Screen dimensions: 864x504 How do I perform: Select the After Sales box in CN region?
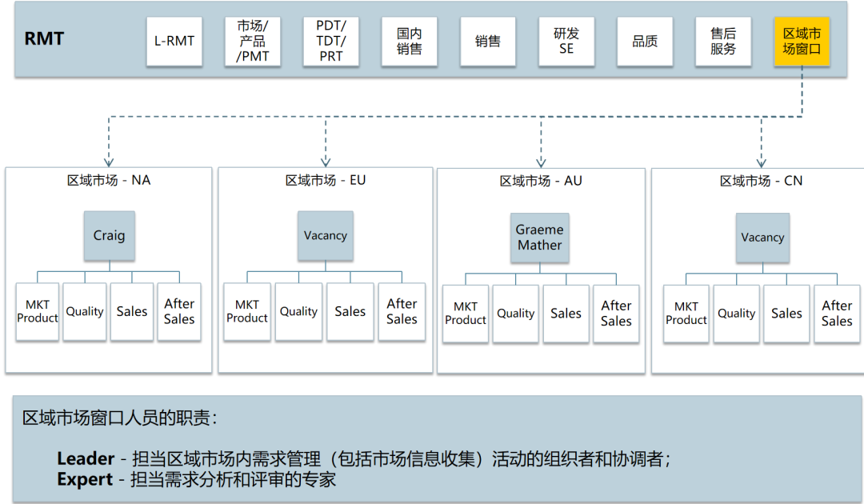point(837,314)
